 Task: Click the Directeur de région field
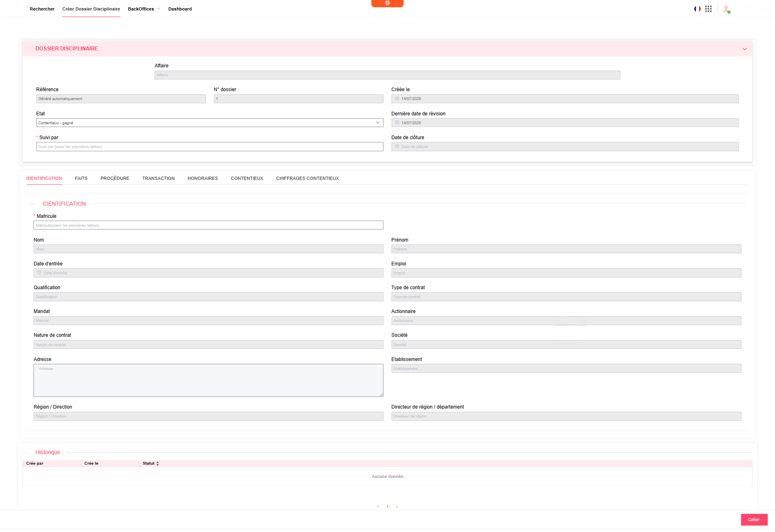[566, 416]
